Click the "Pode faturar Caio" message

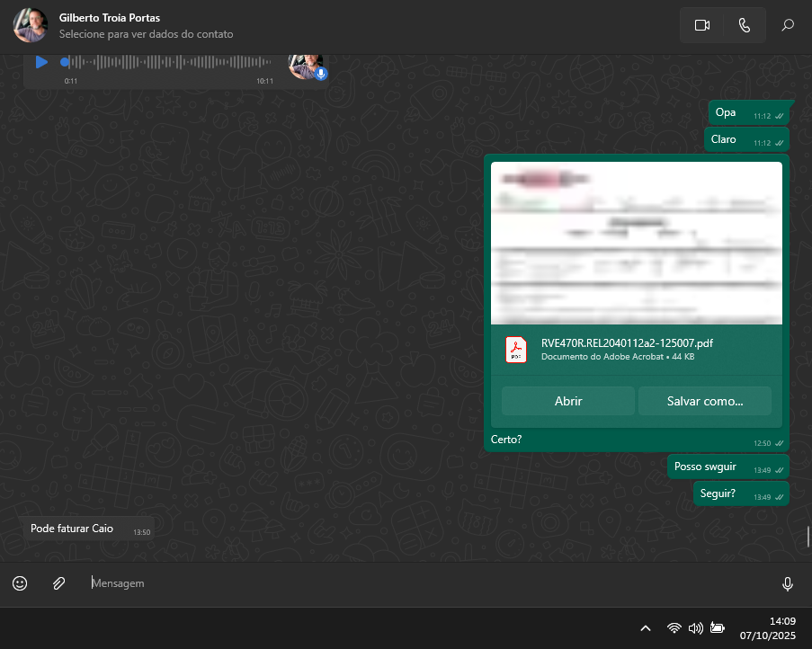(x=72, y=529)
